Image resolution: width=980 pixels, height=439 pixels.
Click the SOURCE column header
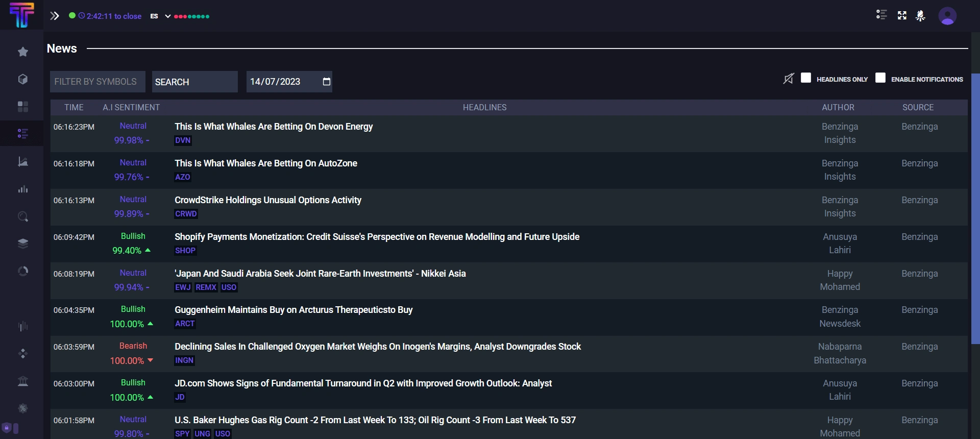[918, 107]
